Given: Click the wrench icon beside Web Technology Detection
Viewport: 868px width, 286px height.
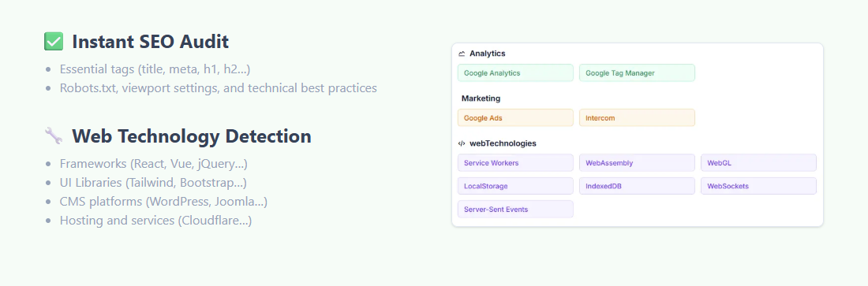Looking at the screenshot, I should click(54, 136).
